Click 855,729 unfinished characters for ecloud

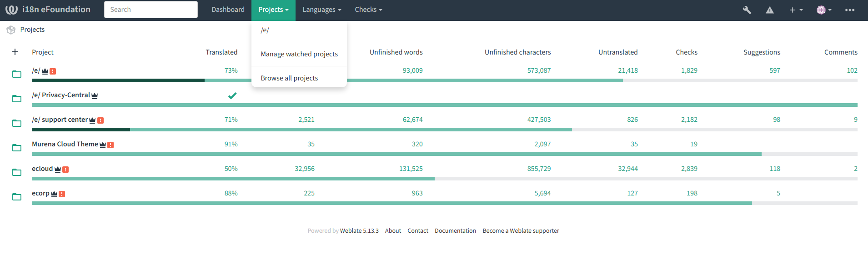(x=539, y=169)
